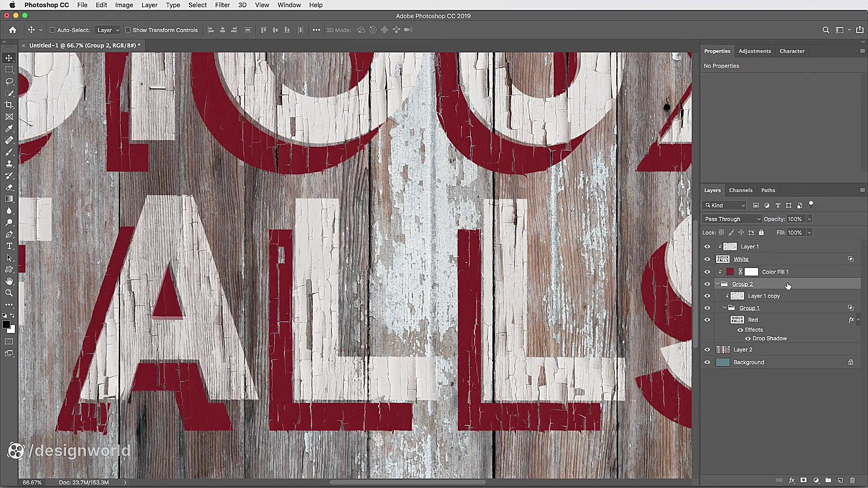Select the Brush tool

pyautogui.click(x=9, y=152)
